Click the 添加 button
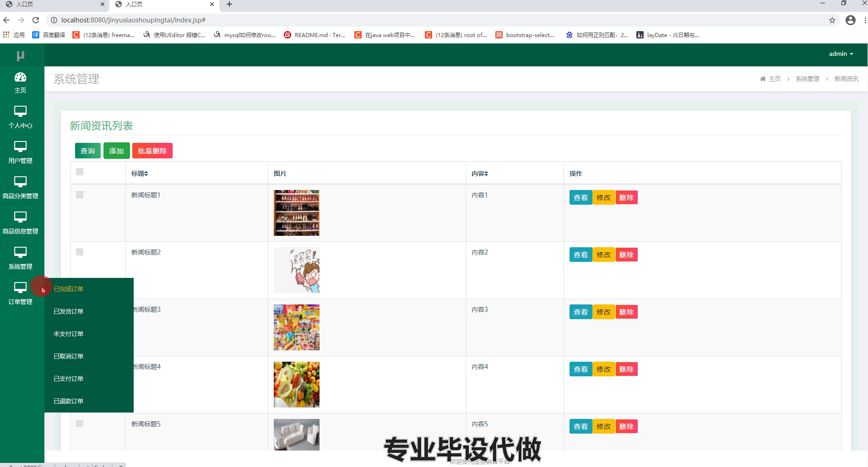This screenshot has height=467, width=868. click(x=116, y=151)
